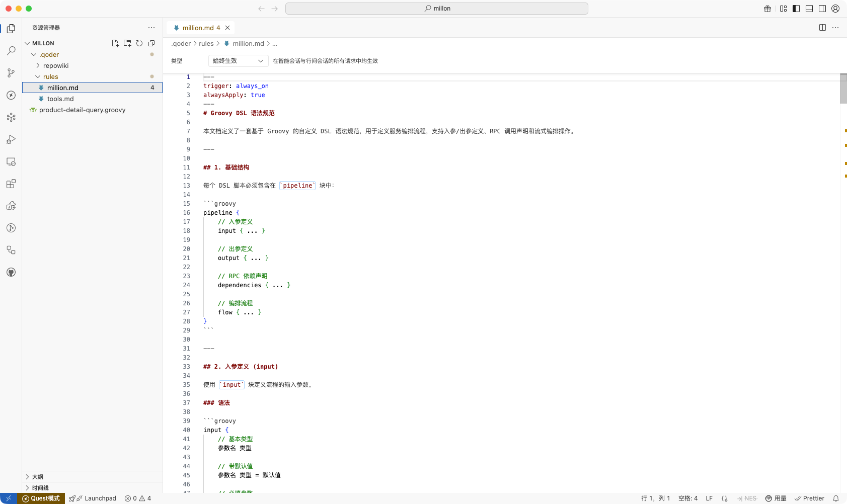The width and height of the screenshot is (847, 504).
Task: Expand the 大纲 outline section
Action: point(93,476)
